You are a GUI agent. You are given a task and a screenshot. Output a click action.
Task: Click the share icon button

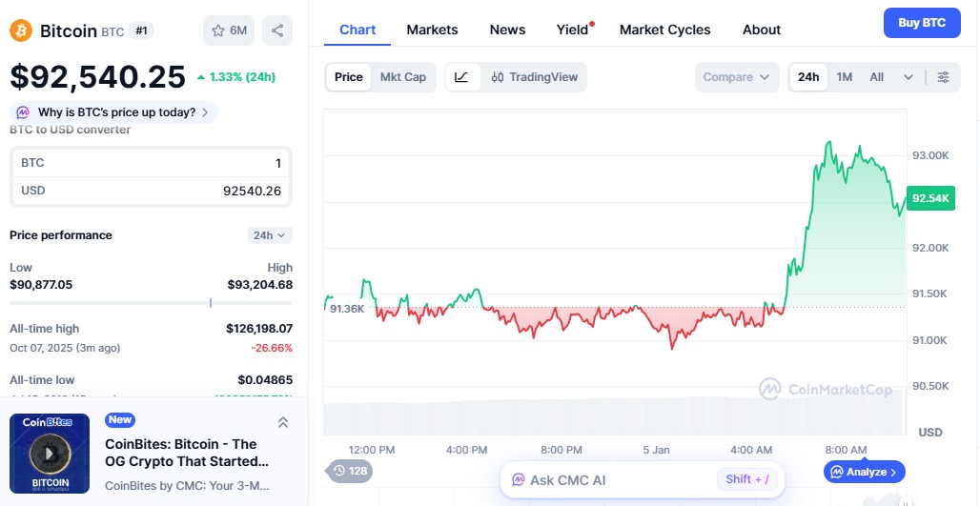(x=277, y=30)
